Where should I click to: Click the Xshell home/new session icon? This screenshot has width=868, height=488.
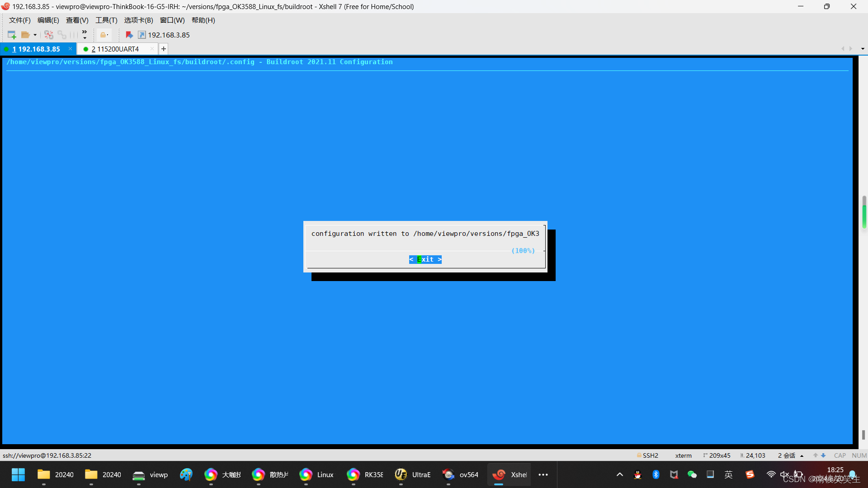(x=11, y=34)
